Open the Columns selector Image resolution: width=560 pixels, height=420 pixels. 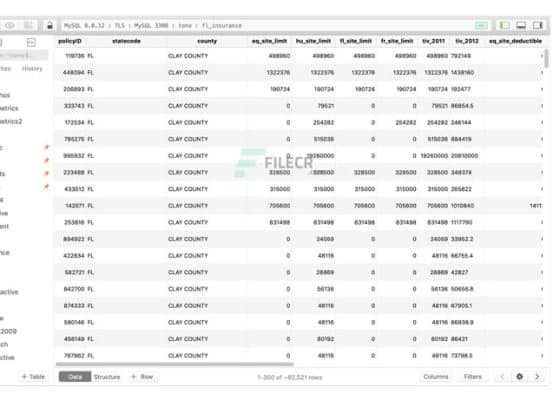tap(436, 377)
